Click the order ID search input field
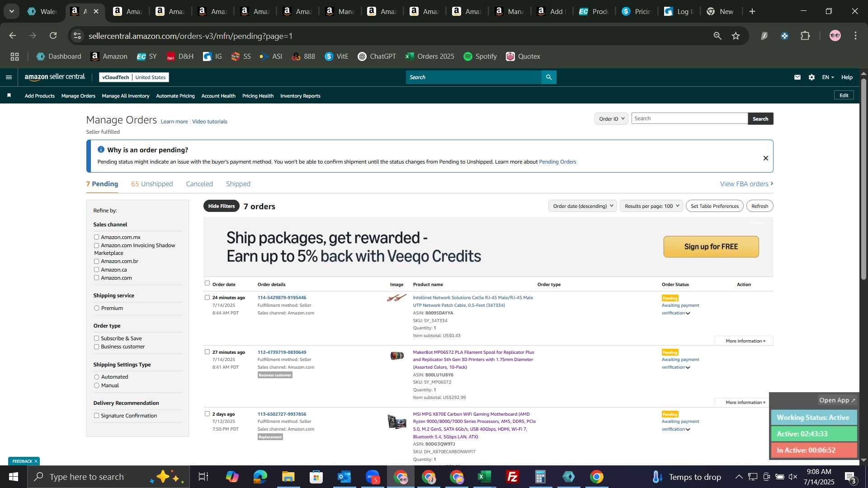The height and width of the screenshot is (488, 868). click(x=690, y=118)
